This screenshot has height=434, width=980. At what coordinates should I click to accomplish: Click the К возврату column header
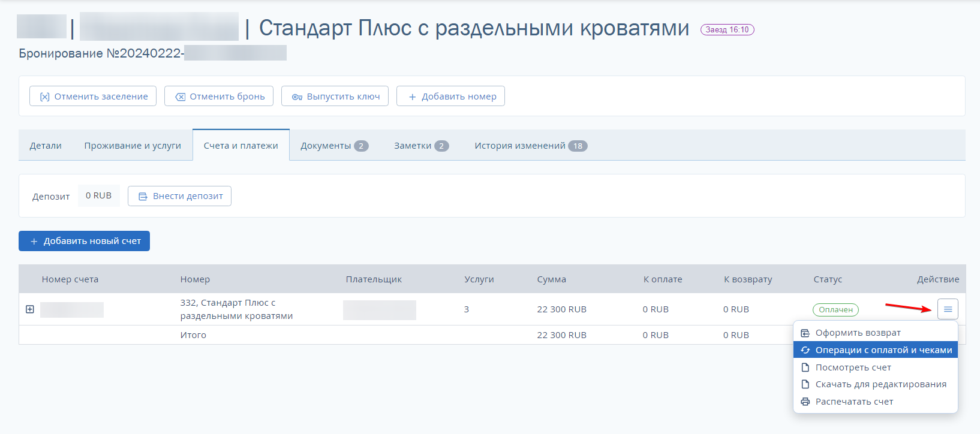(x=748, y=279)
